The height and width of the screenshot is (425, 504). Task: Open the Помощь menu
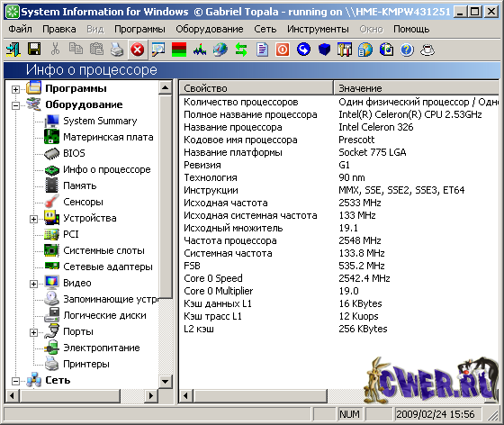pos(411,29)
